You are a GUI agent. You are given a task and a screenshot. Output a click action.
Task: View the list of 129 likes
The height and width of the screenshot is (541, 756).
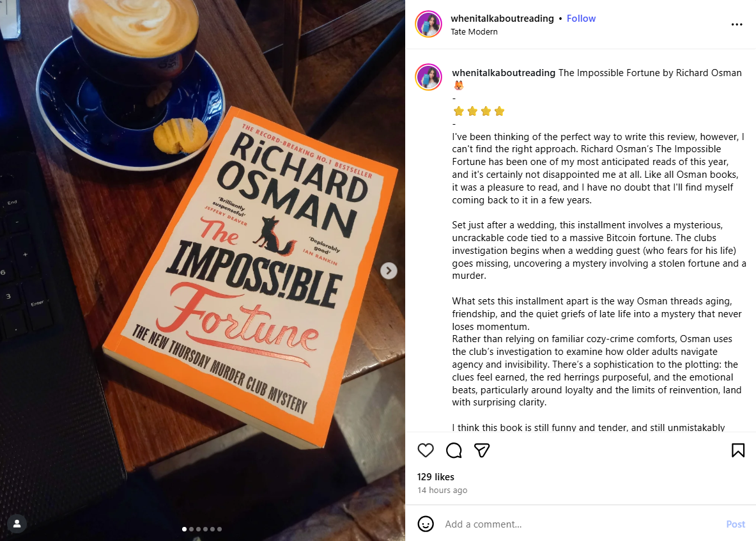[435, 477]
